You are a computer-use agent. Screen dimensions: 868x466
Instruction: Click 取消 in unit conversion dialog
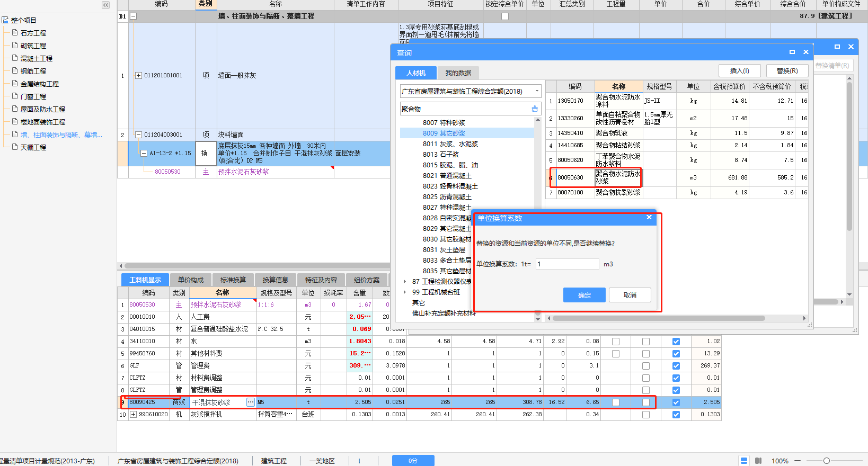(x=630, y=295)
